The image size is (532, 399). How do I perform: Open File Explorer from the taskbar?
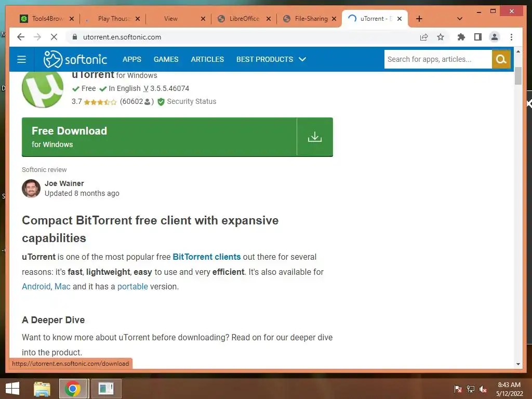coord(42,389)
